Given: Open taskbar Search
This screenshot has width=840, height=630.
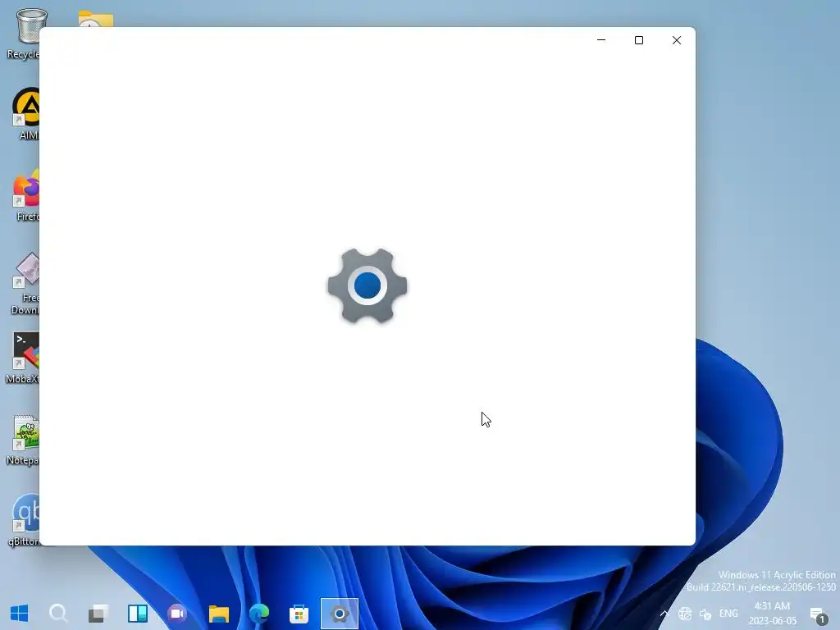Looking at the screenshot, I should point(58,613).
